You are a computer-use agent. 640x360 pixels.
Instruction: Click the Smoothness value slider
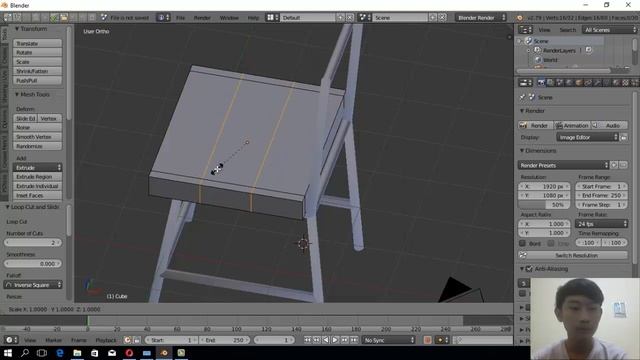pyautogui.click(x=33, y=264)
